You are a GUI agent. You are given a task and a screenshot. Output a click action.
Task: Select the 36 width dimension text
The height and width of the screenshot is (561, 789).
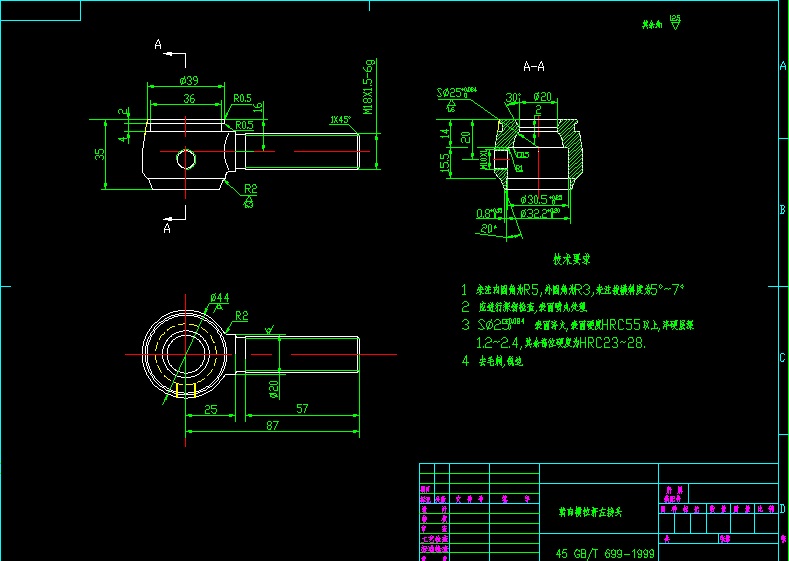189,99
